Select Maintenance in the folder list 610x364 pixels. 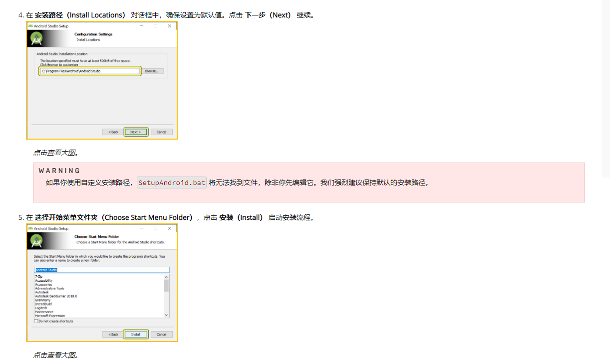[x=44, y=312]
